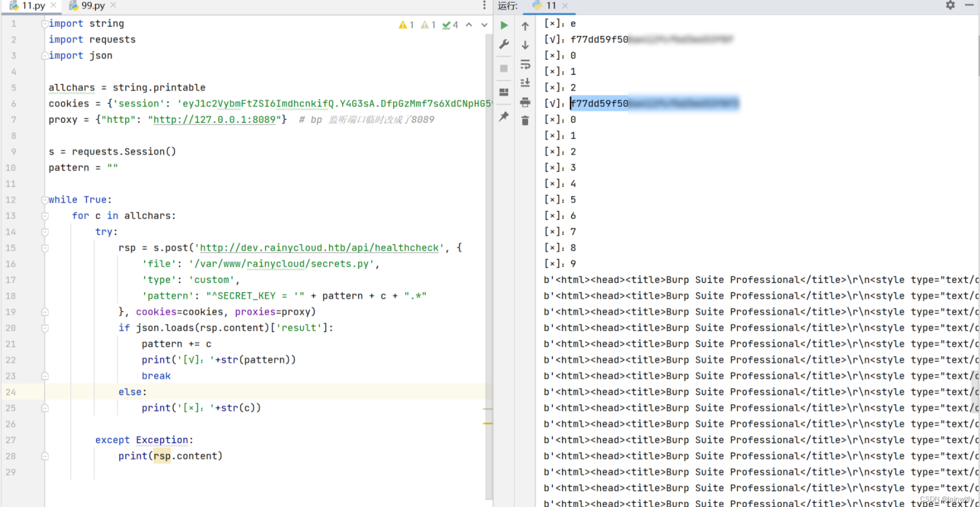
Task: Close the run tab named 11
Action: pyautogui.click(x=565, y=5)
